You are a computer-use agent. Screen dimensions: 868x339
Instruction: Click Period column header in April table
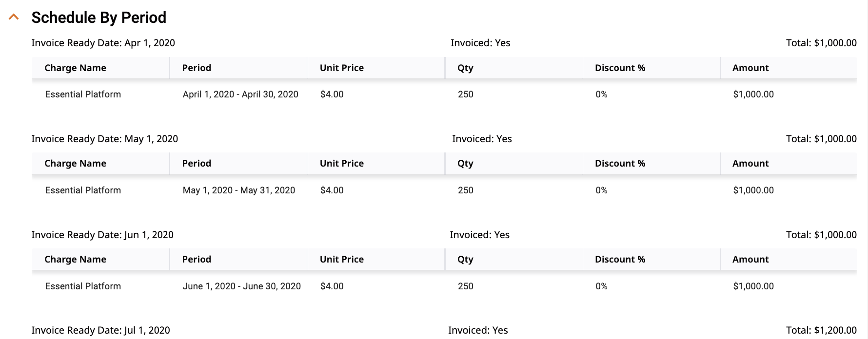197,68
